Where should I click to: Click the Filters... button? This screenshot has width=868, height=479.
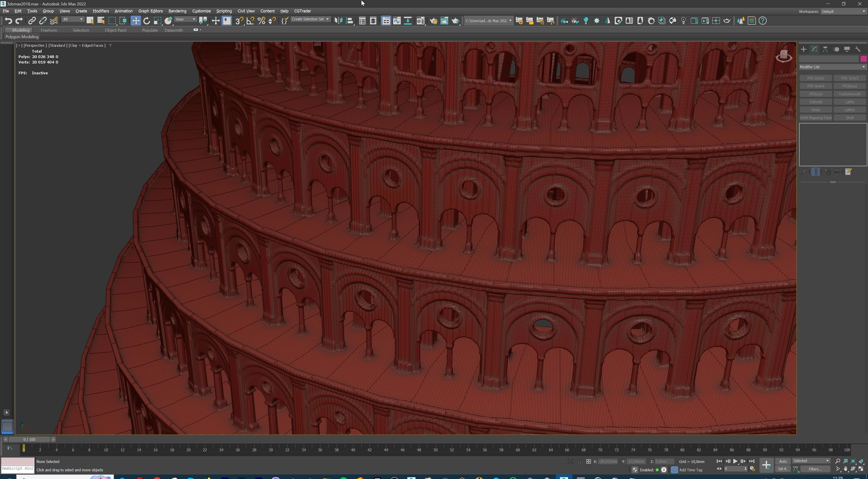(x=815, y=469)
